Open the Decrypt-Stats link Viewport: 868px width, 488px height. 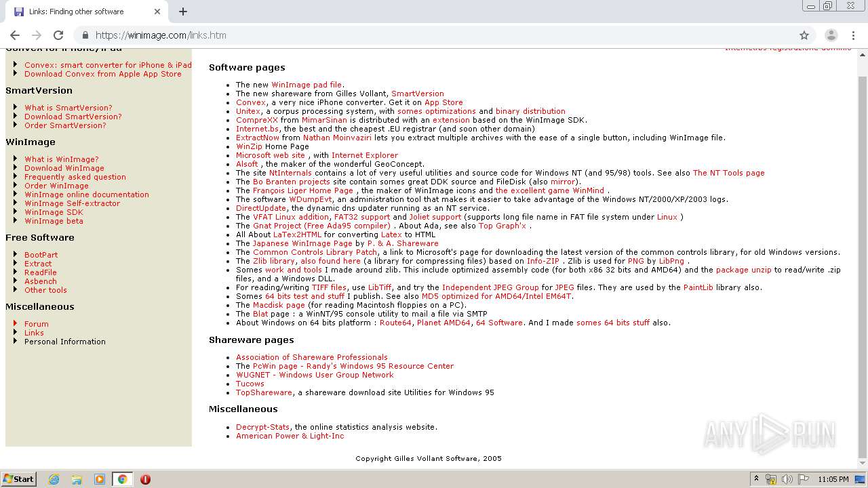pos(262,427)
